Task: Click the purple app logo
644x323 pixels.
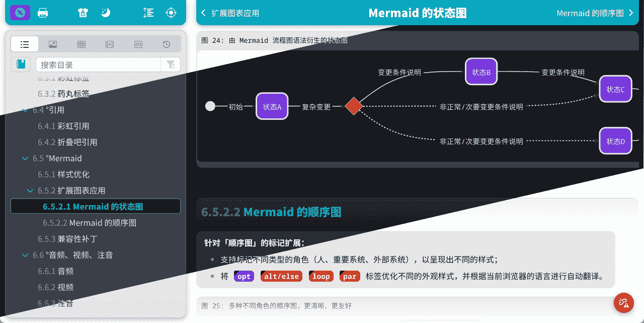Action: click(x=20, y=13)
